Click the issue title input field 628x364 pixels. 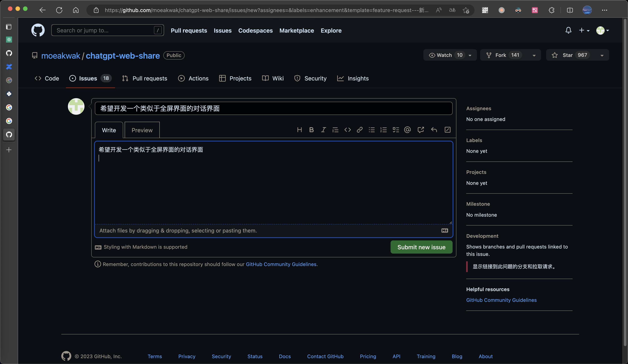coord(273,108)
